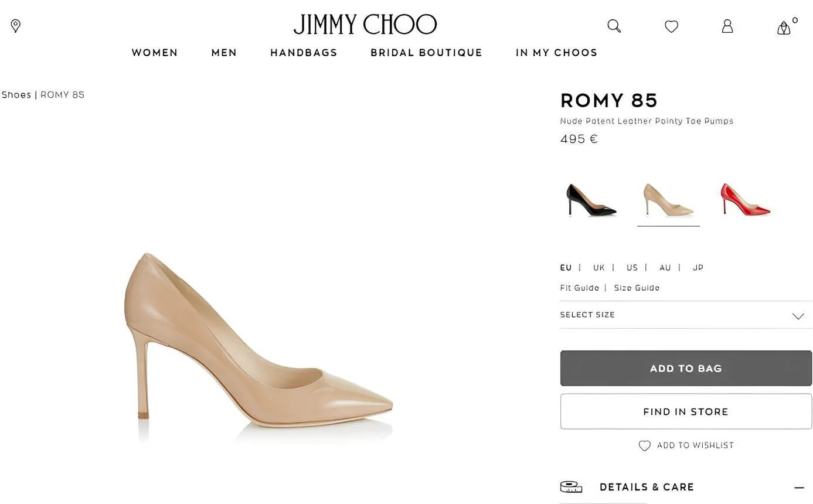Open the wishlist heart icon in header
Viewport: 813px width, 504px height.
(x=671, y=26)
